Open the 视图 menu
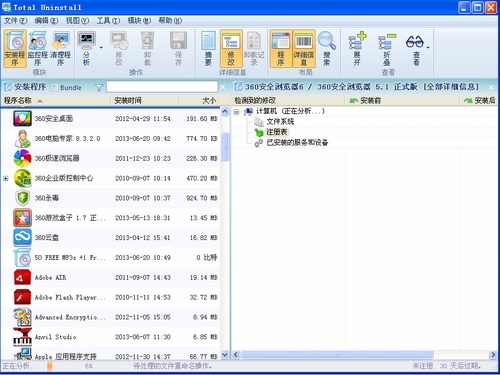Screen dimensions: 500x375 pyautogui.click(x=77, y=21)
